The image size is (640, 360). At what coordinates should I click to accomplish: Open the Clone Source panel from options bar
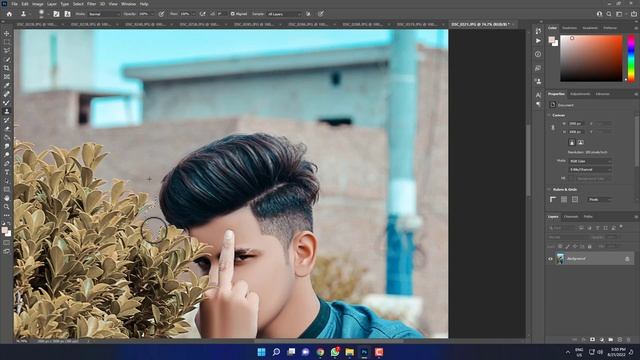point(67,14)
